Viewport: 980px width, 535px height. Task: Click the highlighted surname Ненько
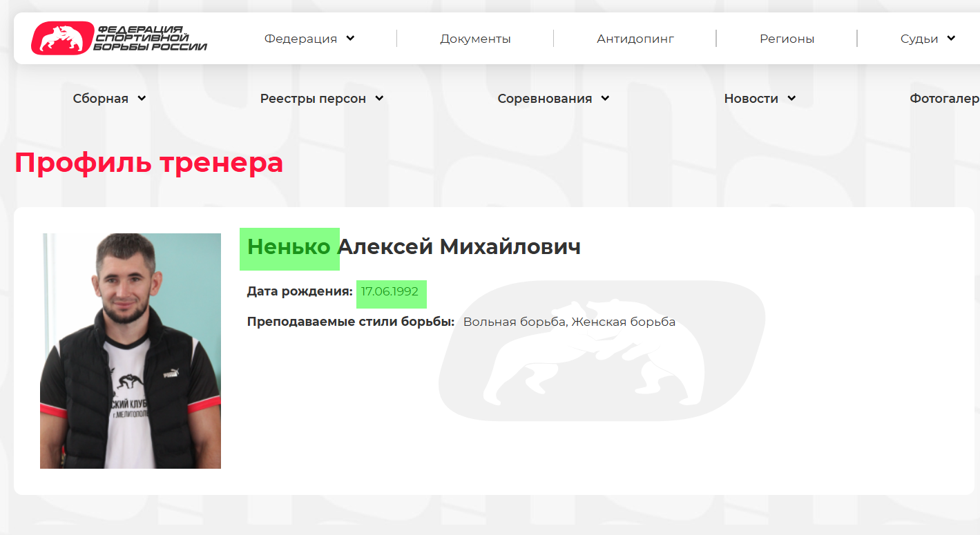pyautogui.click(x=289, y=247)
